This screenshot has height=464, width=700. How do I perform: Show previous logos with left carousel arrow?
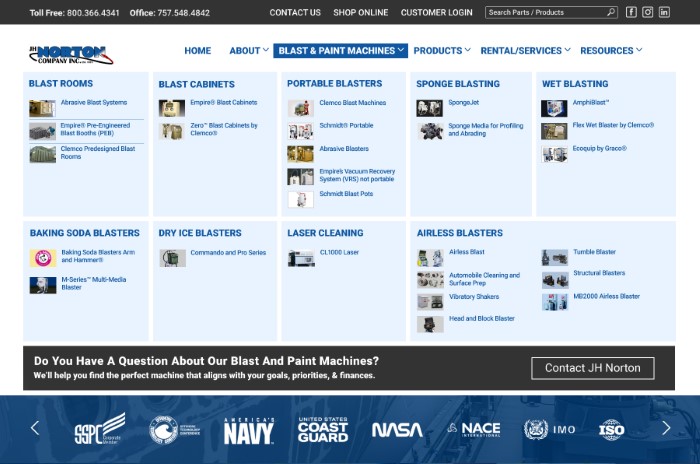[35, 428]
